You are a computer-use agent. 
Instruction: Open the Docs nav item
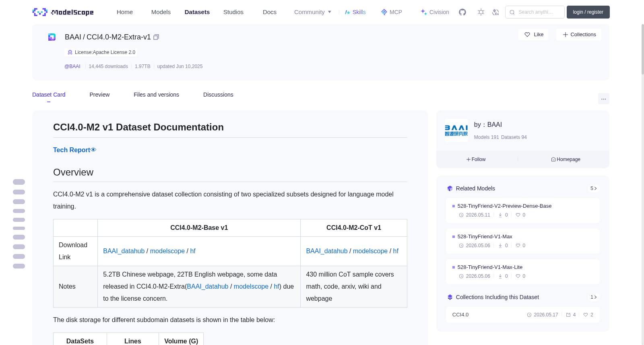pos(270,12)
